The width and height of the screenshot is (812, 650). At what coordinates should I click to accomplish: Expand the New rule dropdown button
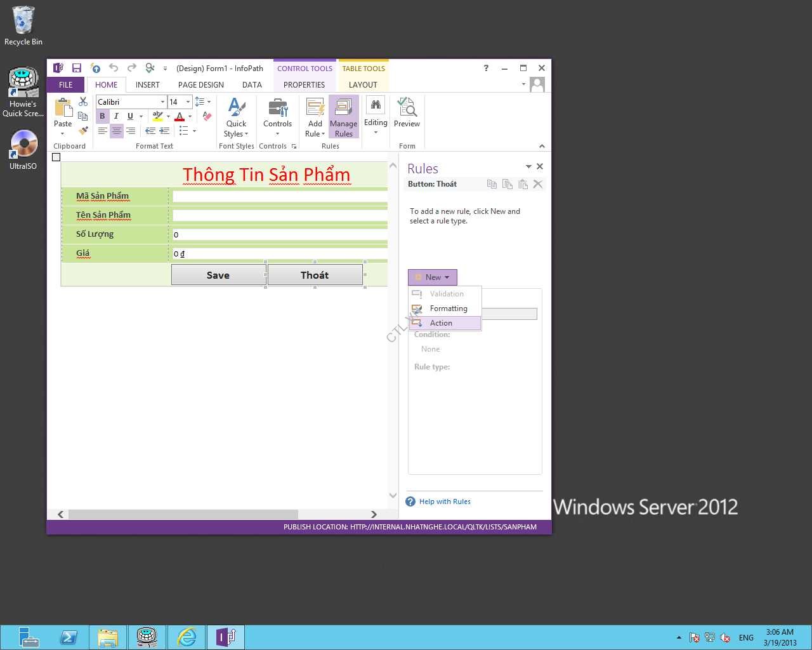(x=433, y=277)
